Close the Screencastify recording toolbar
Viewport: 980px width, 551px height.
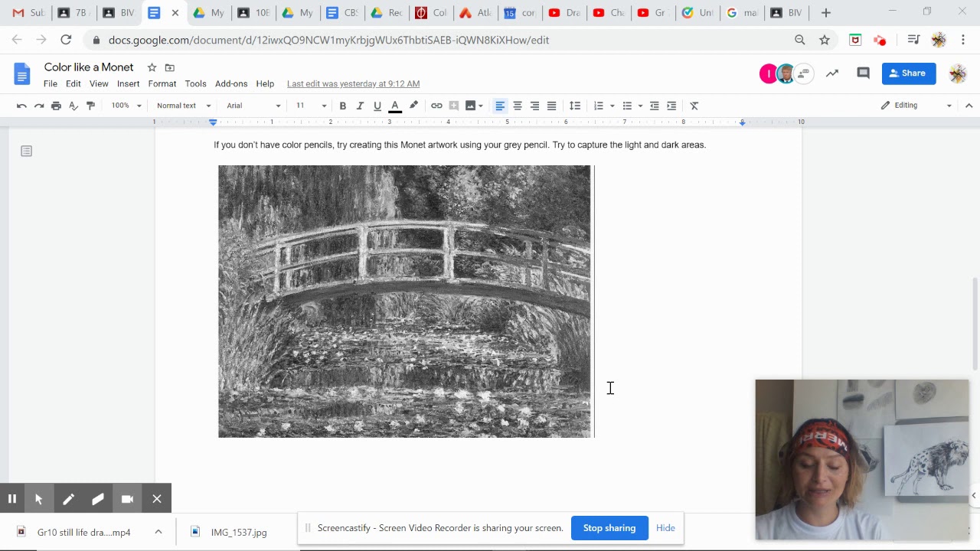(157, 499)
